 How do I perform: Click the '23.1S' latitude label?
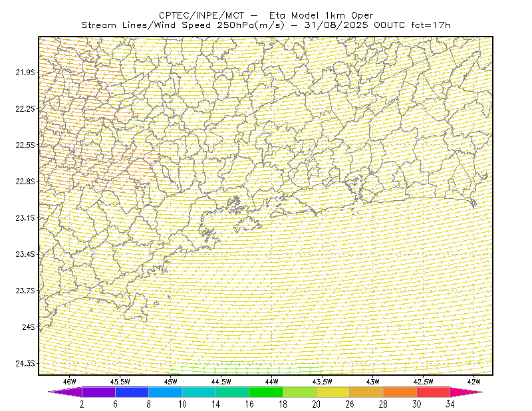[x=25, y=217]
